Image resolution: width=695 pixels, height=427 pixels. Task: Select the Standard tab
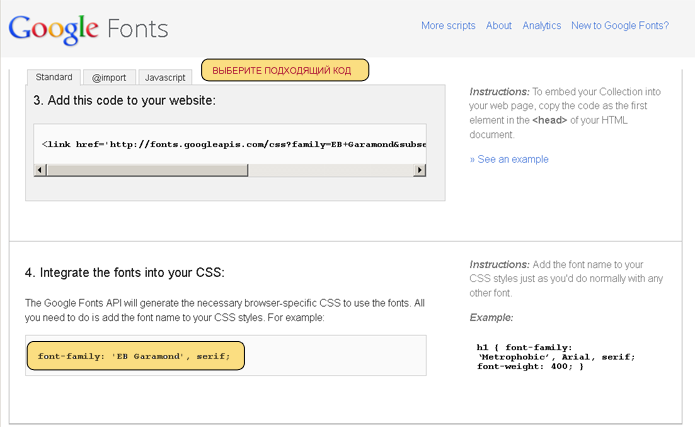click(54, 77)
